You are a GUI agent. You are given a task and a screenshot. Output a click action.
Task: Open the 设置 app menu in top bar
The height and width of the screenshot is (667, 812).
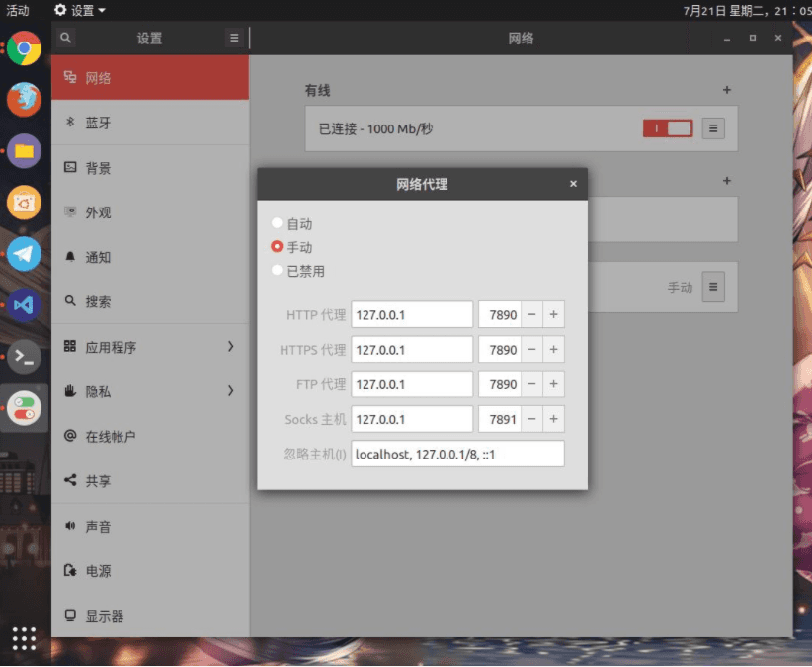(x=80, y=10)
